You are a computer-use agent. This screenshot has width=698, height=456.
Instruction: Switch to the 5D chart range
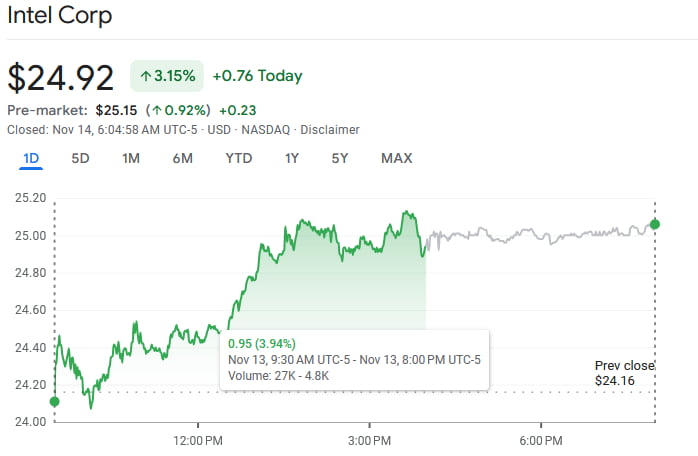[x=81, y=158]
